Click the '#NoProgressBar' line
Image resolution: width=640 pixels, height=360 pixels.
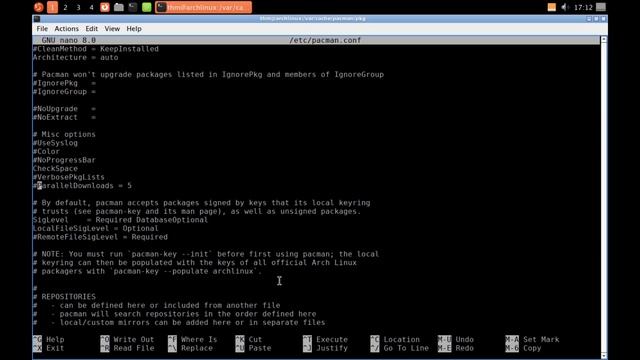click(x=64, y=160)
